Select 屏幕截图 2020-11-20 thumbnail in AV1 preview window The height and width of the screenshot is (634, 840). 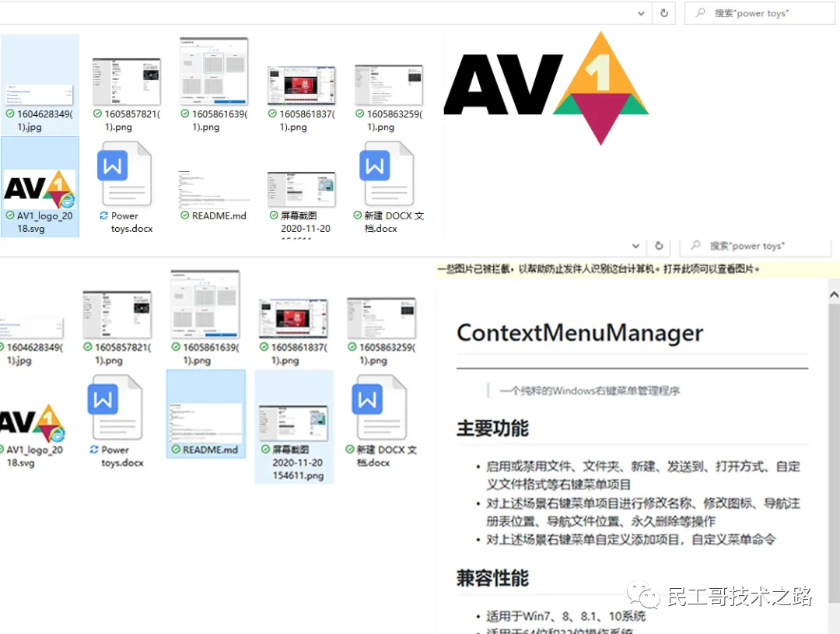(x=302, y=190)
